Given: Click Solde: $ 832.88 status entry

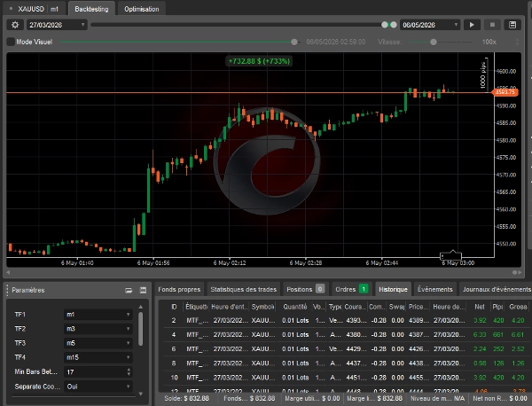Looking at the screenshot, I should click(x=186, y=398).
